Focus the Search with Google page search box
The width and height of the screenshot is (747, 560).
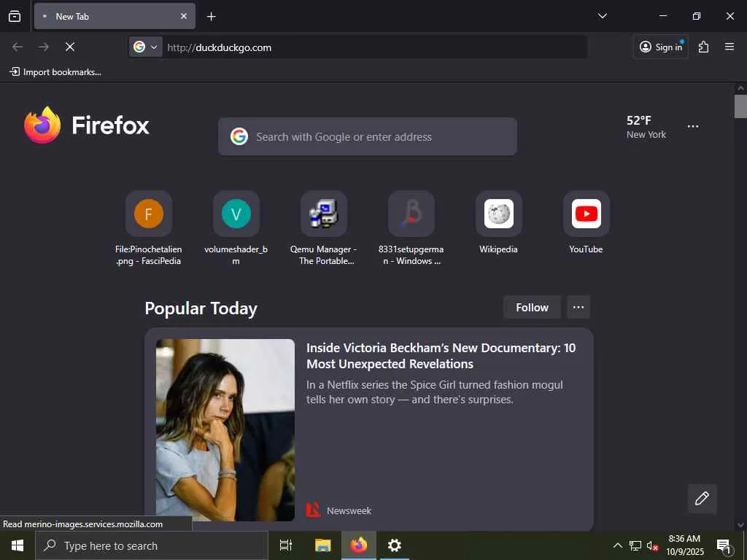click(368, 136)
